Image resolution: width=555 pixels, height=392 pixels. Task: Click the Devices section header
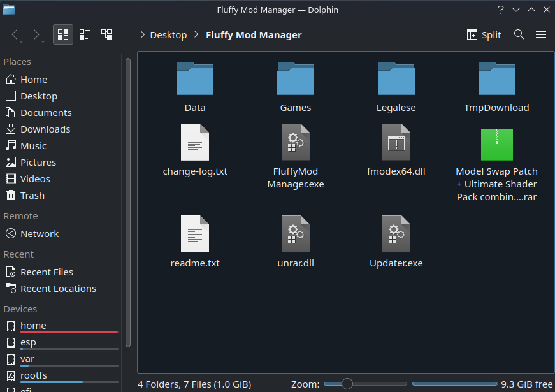20,309
